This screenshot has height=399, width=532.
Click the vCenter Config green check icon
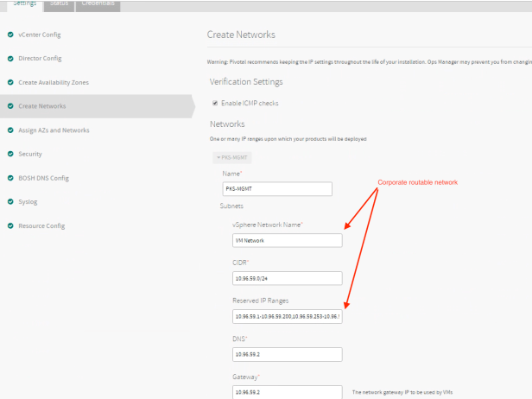(x=9, y=35)
